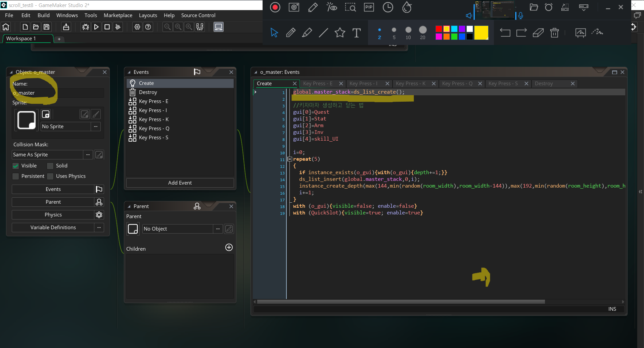644x348 pixels.
Task: Toggle the Solid checkbox
Action: click(50, 166)
